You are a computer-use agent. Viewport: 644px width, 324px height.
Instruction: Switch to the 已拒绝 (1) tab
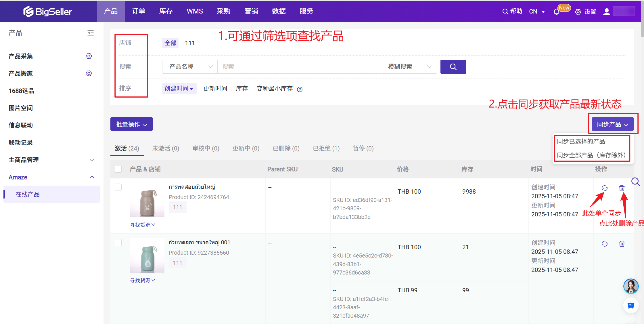point(326,148)
